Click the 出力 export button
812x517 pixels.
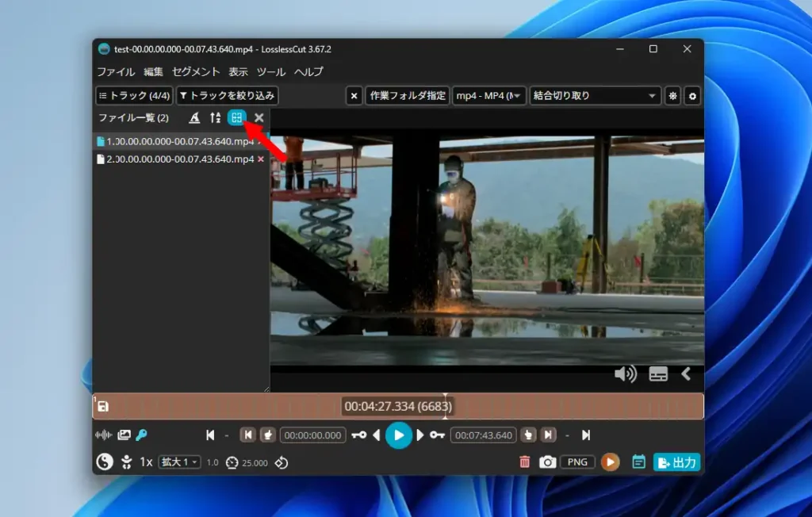click(676, 462)
